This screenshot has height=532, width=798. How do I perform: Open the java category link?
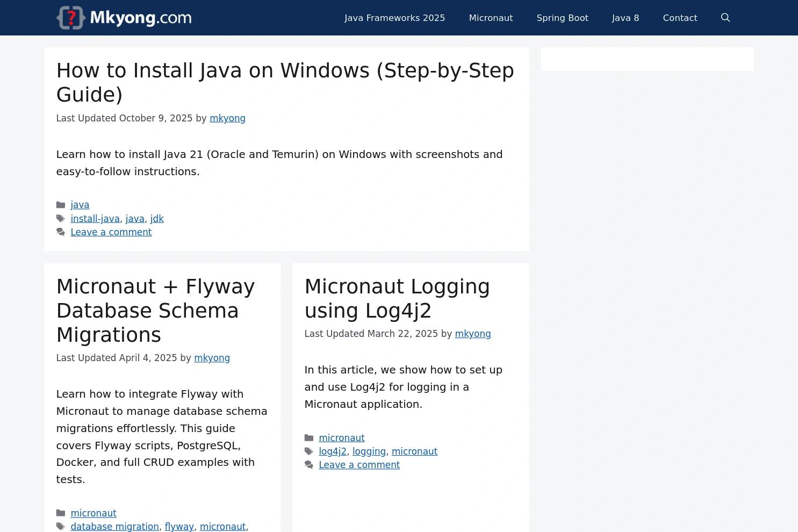point(80,205)
